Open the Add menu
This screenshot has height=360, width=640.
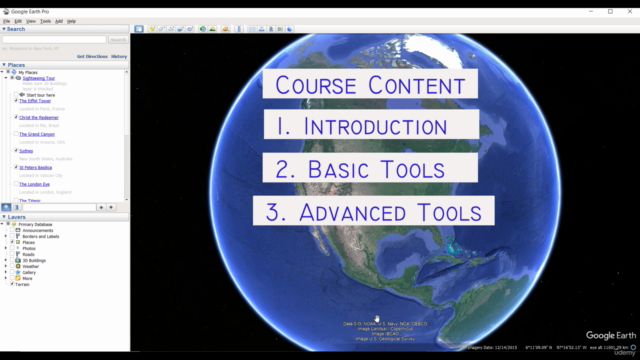59,21
